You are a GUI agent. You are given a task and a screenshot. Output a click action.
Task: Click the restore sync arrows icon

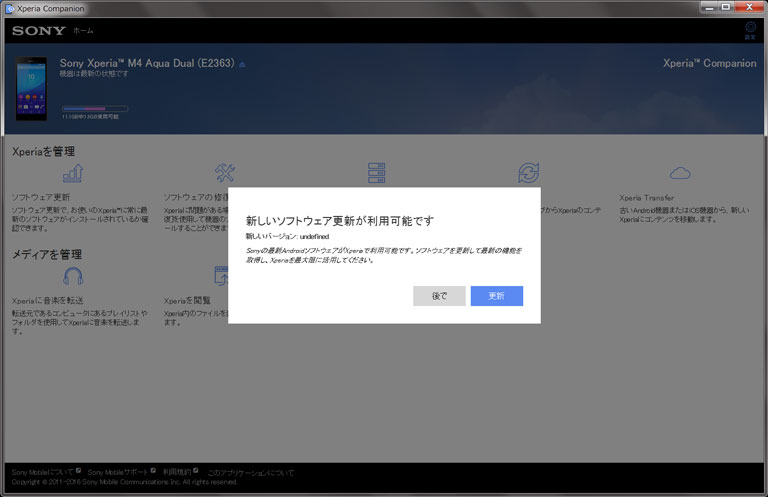tap(528, 173)
